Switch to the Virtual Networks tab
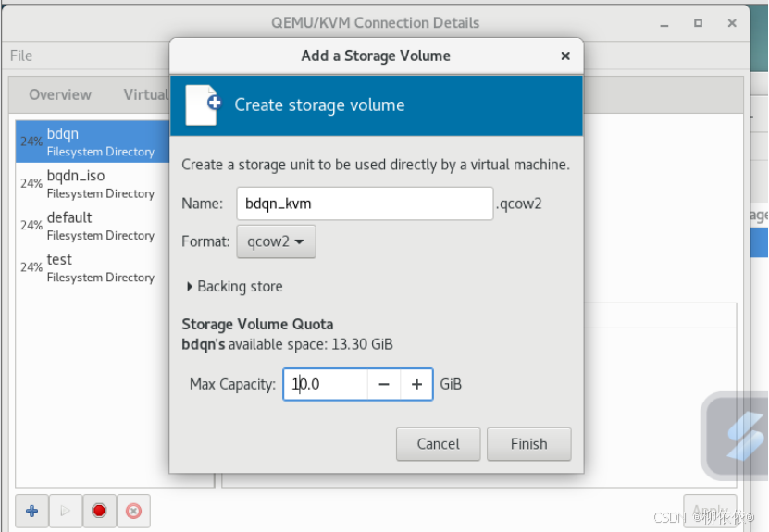Image resolution: width=769 pixels, height=532 pixels. tap(145, 94)
